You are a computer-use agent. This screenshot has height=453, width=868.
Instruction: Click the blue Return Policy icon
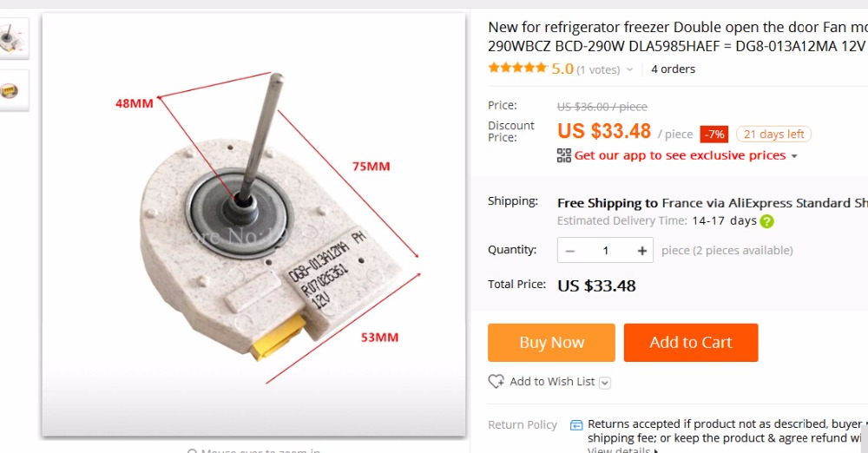click(576, 425)
